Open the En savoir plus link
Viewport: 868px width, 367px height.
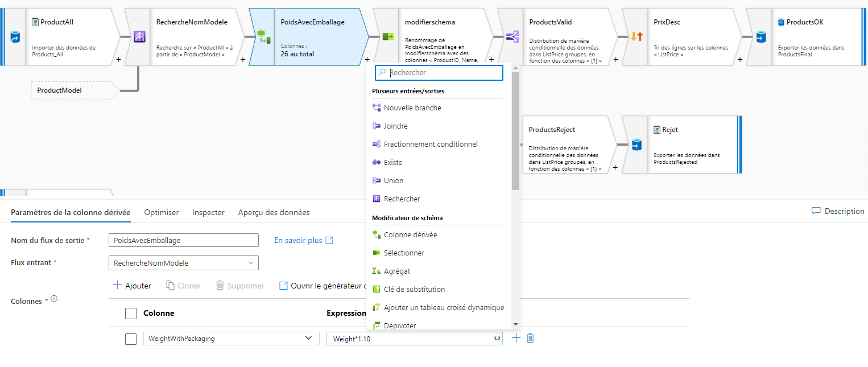coord(298,240)
